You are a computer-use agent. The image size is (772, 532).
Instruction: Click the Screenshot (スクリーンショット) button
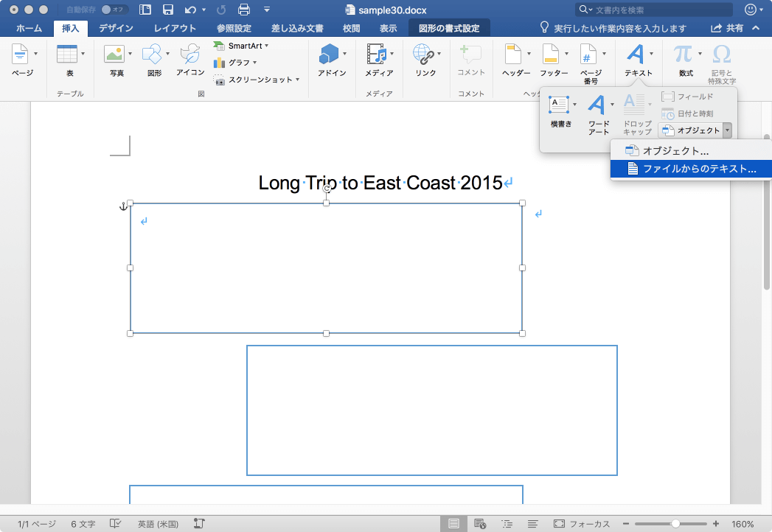[256, 80]
